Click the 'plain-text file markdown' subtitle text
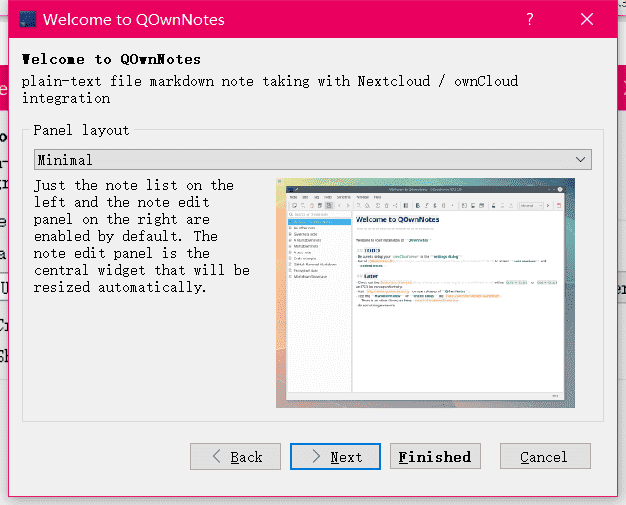 [x=270, y=89]
